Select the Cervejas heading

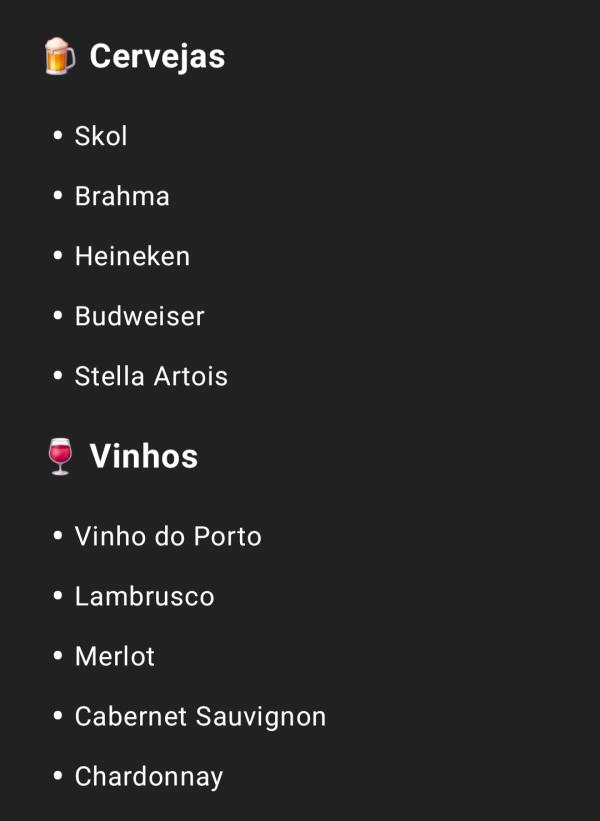click(157, 57)
